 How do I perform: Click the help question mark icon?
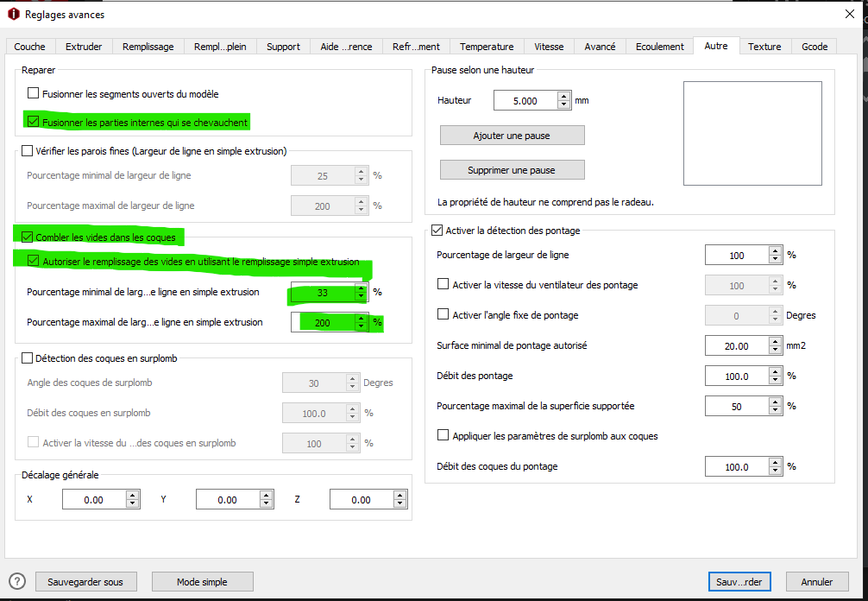tap(18, 582)
